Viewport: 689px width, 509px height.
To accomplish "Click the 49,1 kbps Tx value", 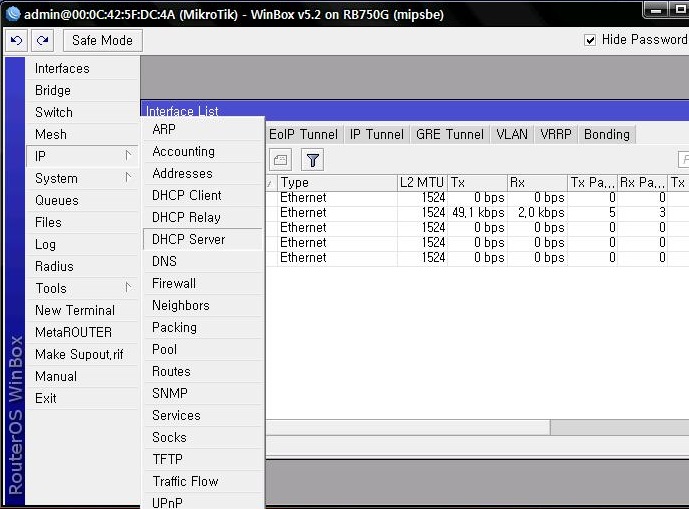I will pyautogui.click(x=478, y=213).
